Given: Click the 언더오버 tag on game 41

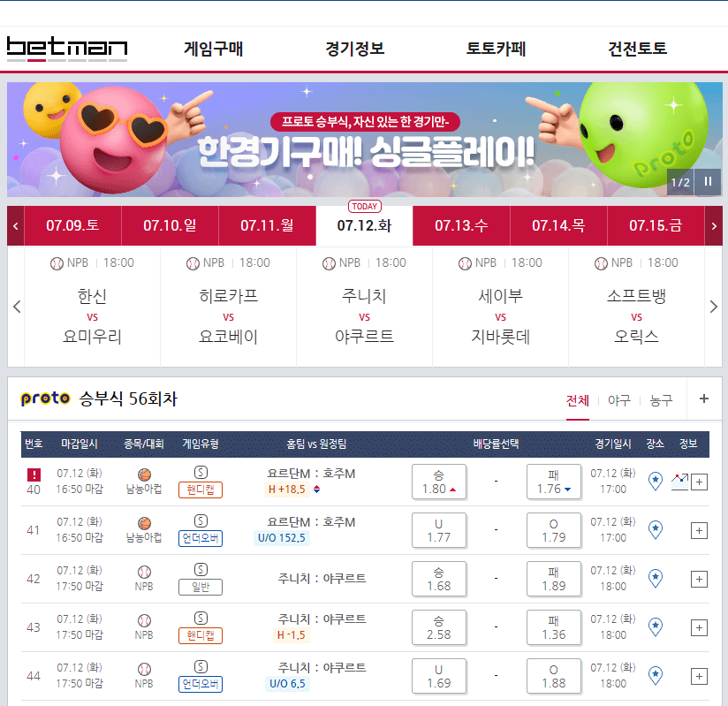Looking at the screenshot, I should (201, 538).
